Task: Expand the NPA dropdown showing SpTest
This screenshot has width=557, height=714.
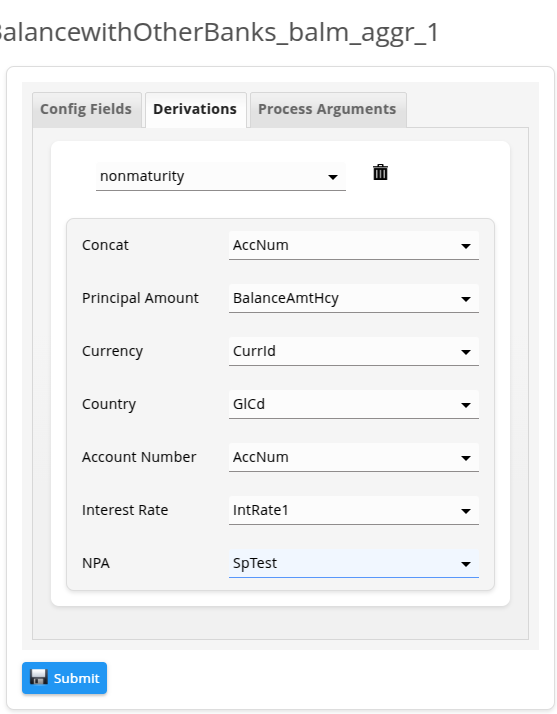Action: tap(354, 563)
